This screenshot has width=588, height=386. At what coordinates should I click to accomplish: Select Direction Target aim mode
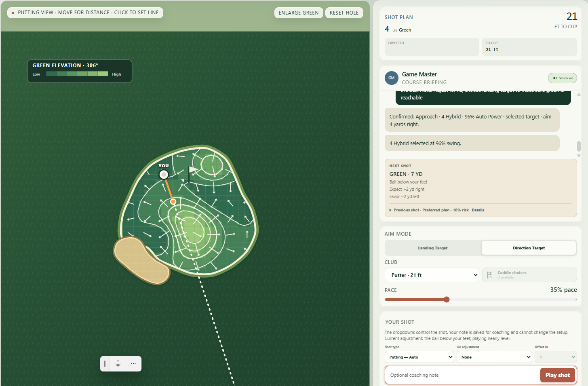(529, 248)
